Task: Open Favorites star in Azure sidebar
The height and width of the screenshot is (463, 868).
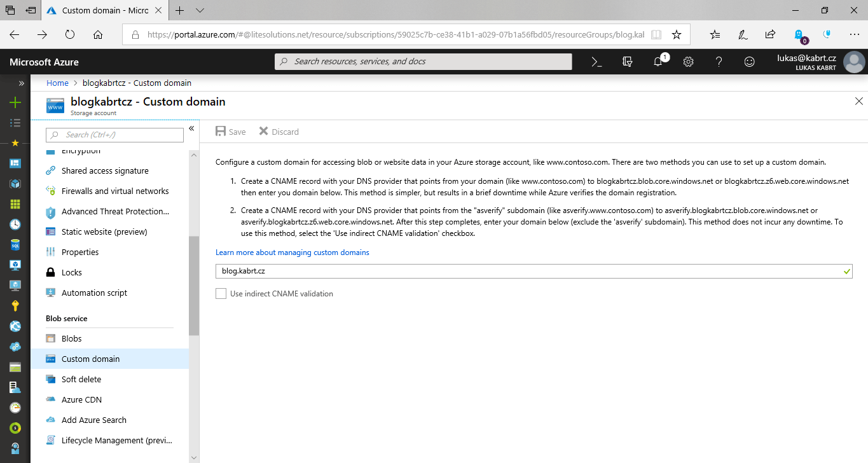Action: click(x=15, y=143)
